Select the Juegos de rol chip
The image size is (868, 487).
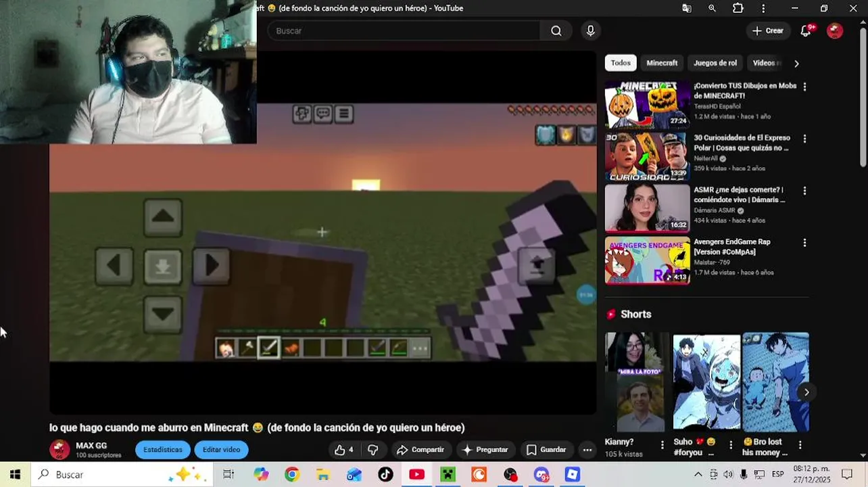[x=715, y=63]
